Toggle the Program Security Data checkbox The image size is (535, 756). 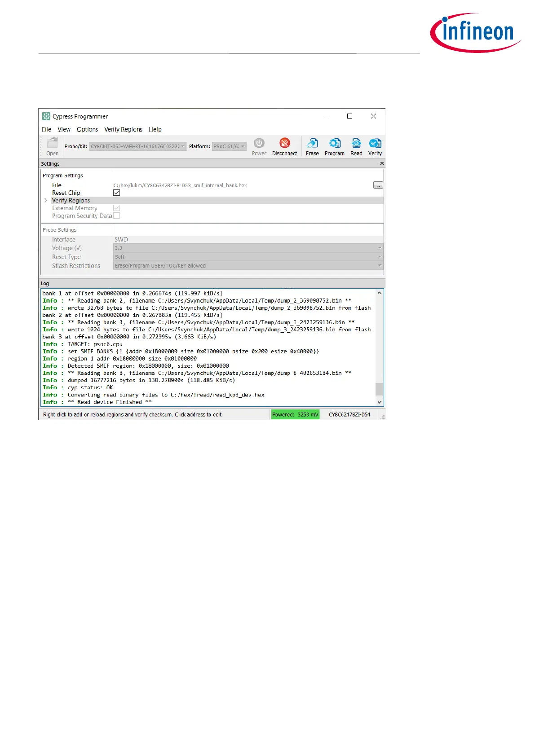(116, 215)
